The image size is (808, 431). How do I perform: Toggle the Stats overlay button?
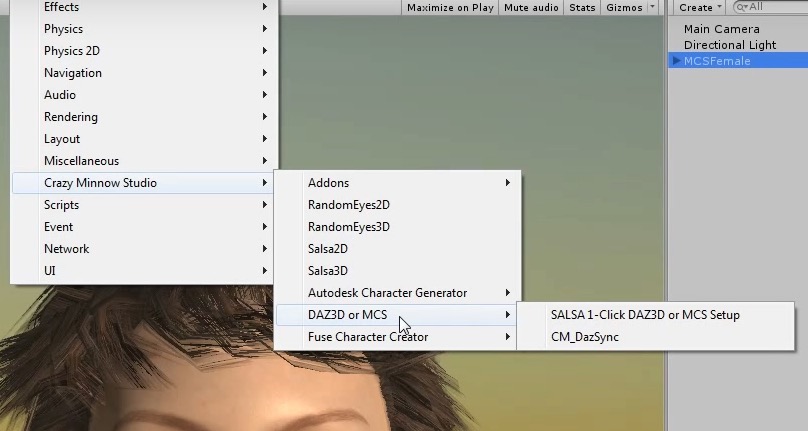click(582, 7)
